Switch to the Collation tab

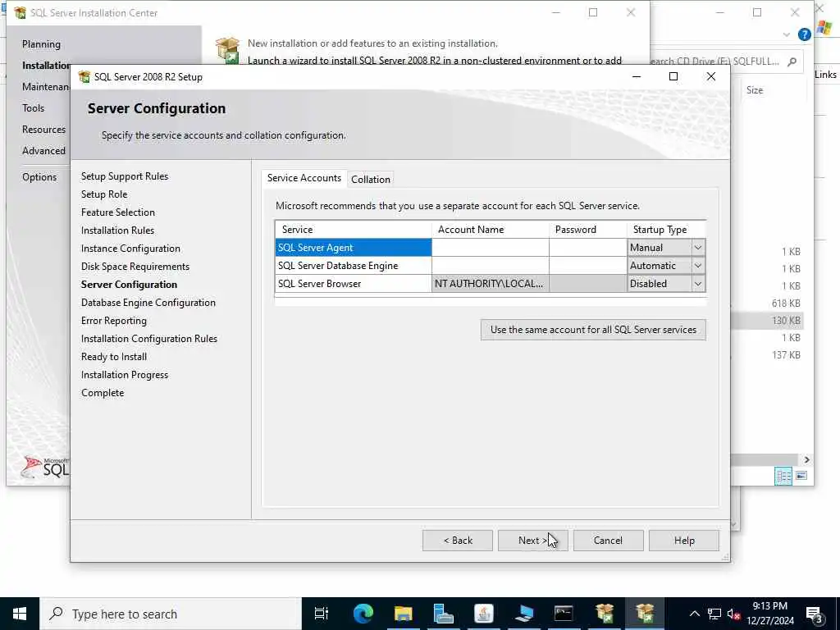370,180
